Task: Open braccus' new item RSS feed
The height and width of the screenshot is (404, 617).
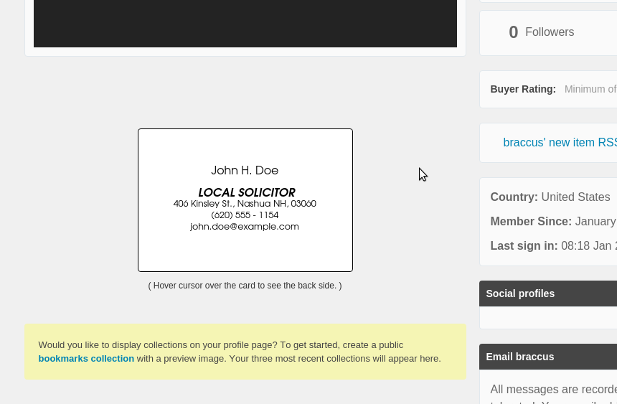Action: coord(559,143)
